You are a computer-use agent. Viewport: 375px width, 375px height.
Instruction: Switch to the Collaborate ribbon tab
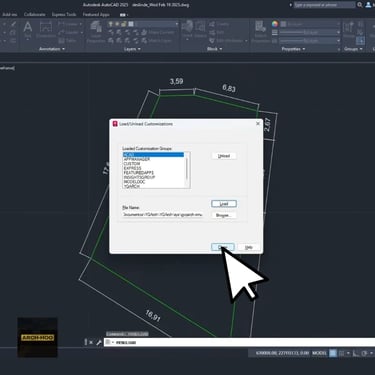pyautogui.click(x=34, y=14)
